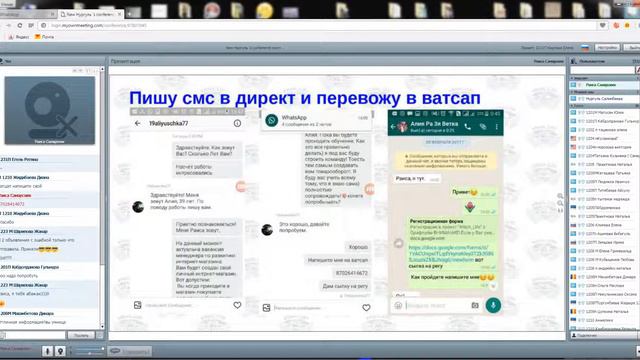Click the chat scrollbar down arrow
The width and height of the screenshot is (640, 360).
point(102,327)
